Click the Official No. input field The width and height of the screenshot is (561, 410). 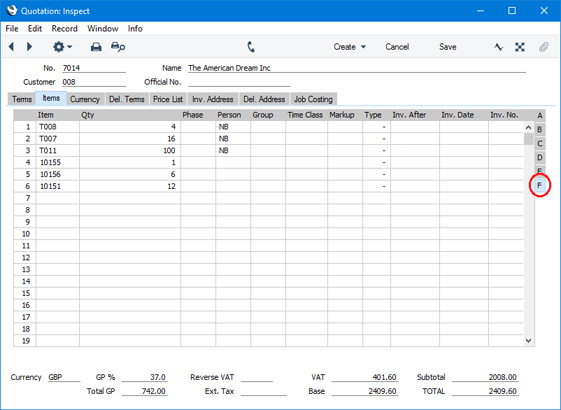tap(239, 82)
